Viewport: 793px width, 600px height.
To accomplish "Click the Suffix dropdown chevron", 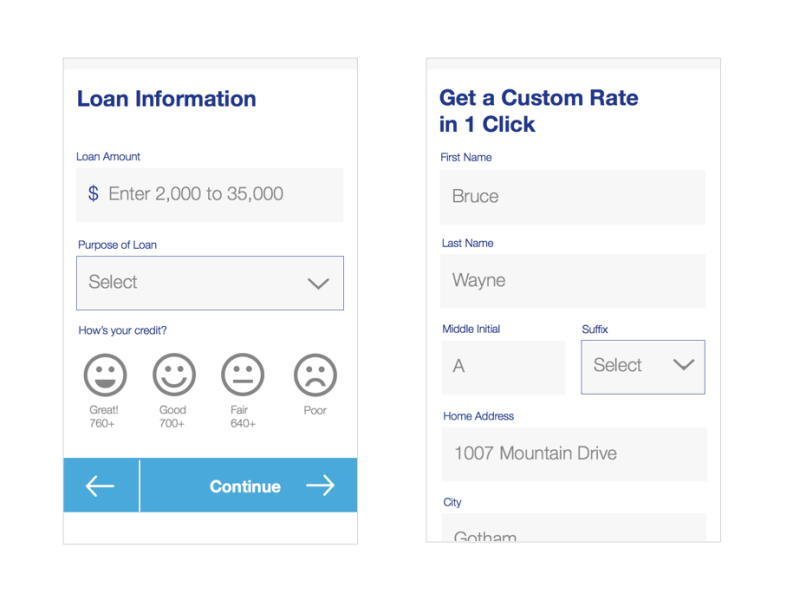I will point(683,365).
